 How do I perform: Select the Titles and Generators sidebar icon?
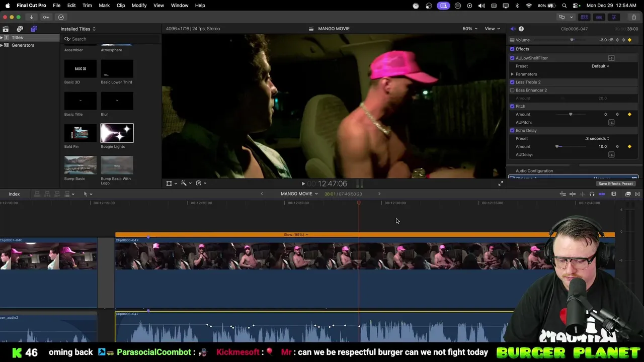[34, 29]
